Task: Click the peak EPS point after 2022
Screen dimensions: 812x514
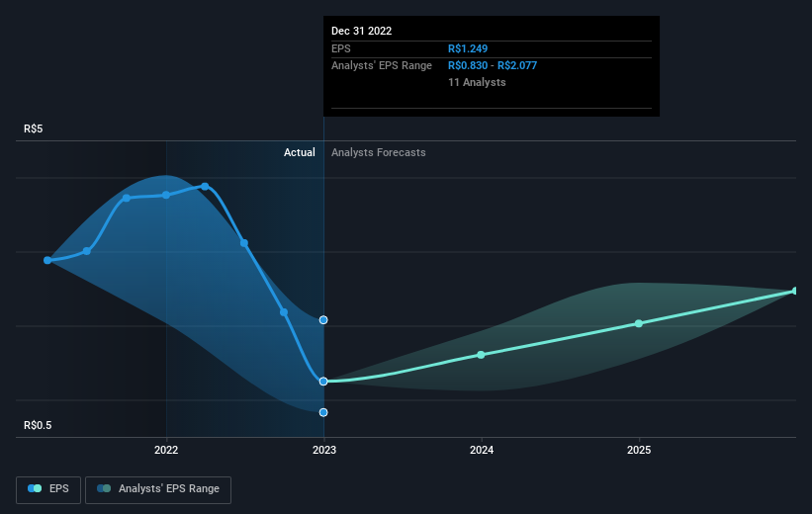Action: click(x=205, y=187)
